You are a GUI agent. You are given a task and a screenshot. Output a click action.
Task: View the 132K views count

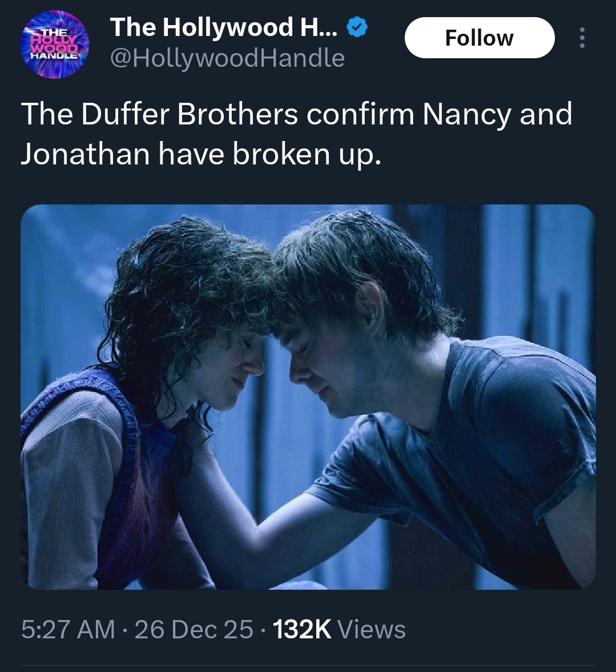tap(302, 629)
